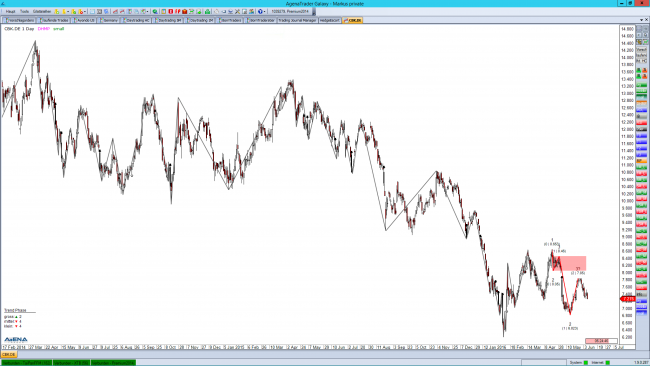Switch to the Daytrading 1M tab

tap(200, 20)
